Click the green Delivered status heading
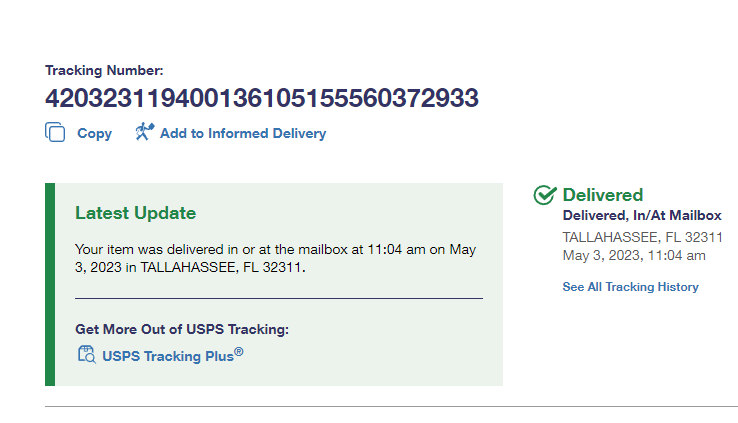Image resolution: width=738 pixels, height=423 pixels. point(602,195)
